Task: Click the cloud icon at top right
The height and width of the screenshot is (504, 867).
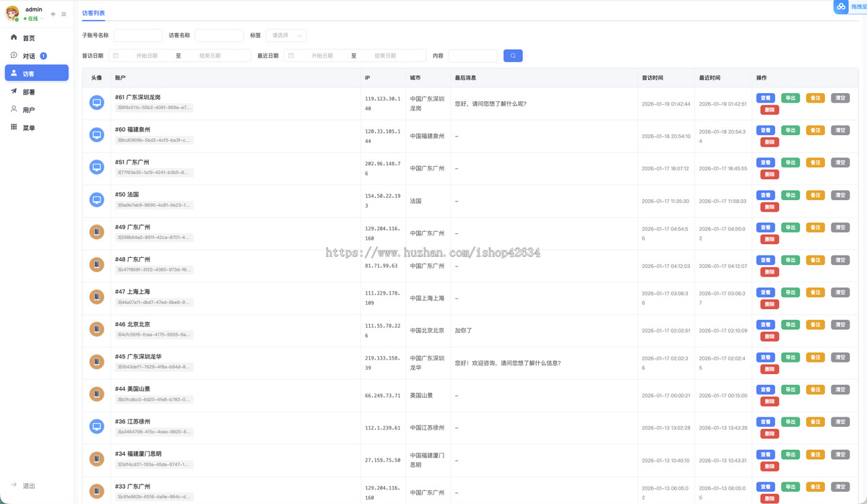Action: coord(840,6)
